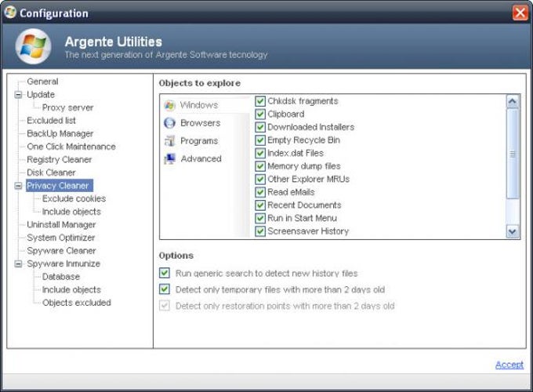Open Include objects under Spyware Inmunize
Viewport: 533px width, 392px height.
click(71, 289)
